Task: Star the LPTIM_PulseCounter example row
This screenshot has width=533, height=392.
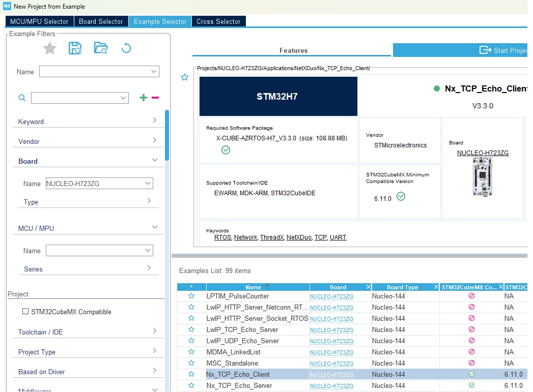Action: [x=191, y=296]
